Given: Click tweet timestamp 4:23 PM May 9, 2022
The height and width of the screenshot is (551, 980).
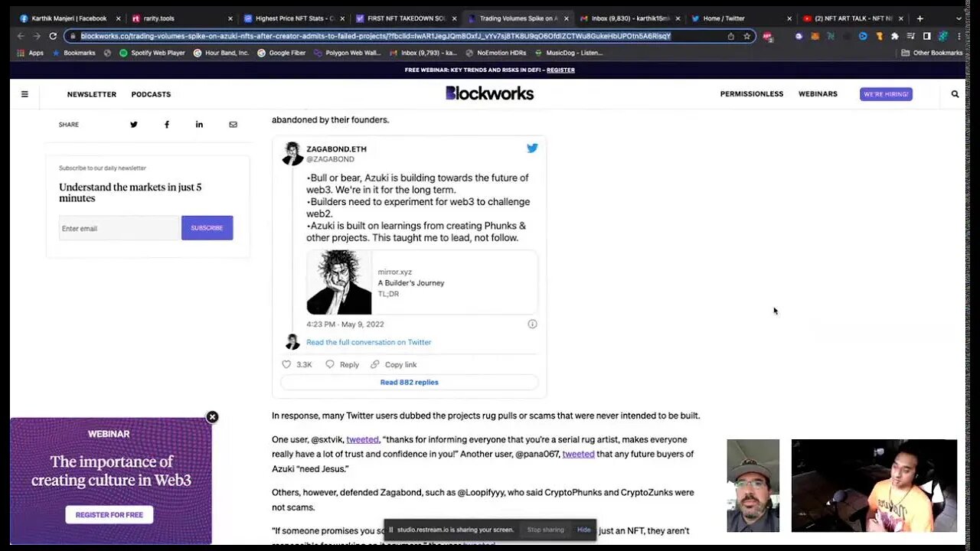Looking at the screenshot, I should 345,324.
